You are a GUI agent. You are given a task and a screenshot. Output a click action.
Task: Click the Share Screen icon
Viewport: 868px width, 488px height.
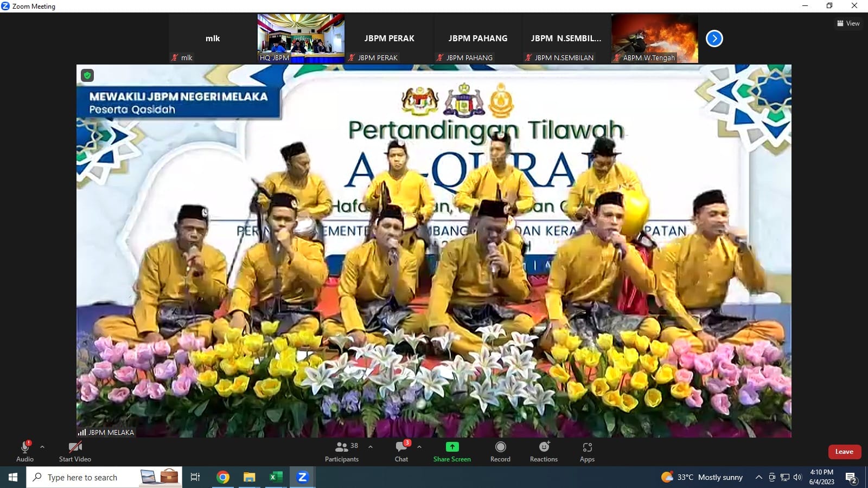pos(452,447)
